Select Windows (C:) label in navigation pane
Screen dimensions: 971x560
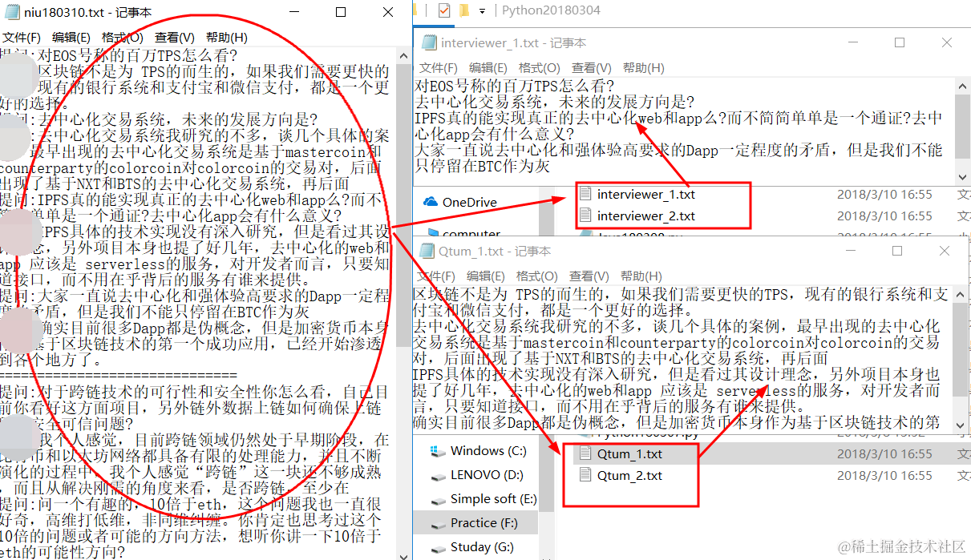point(488,450)
